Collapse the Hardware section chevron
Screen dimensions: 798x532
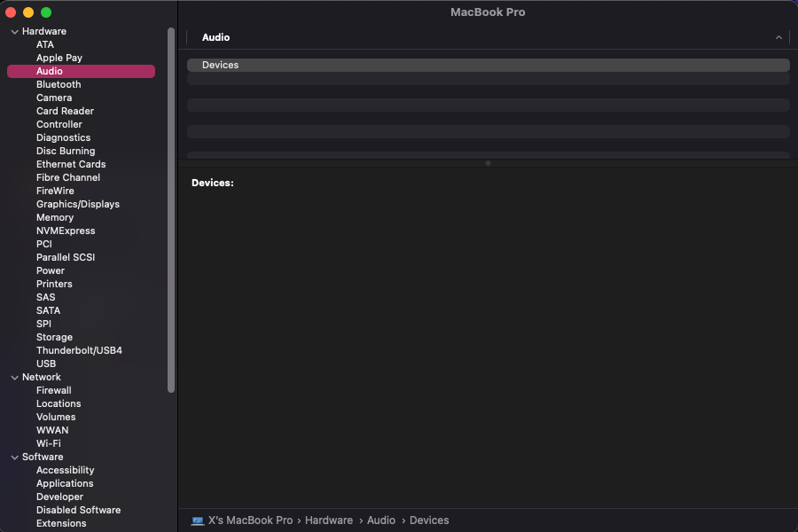pos(15,32)
